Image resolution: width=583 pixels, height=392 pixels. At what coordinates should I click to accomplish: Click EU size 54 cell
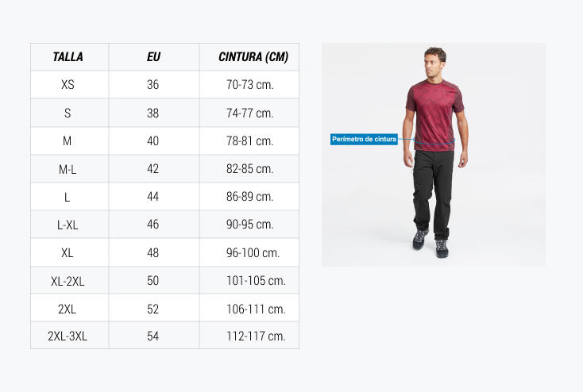tap(153, 336)
